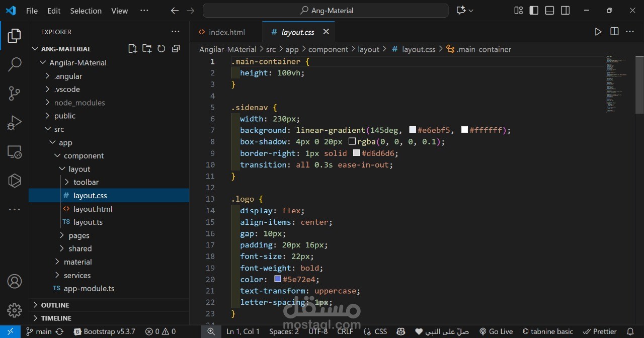Go back in navigation history
Screen dimensions: 644x338
coord(175,11)
